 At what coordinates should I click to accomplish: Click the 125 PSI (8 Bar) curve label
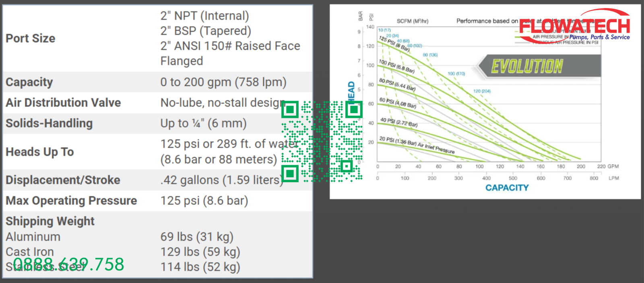coord(394,43)
